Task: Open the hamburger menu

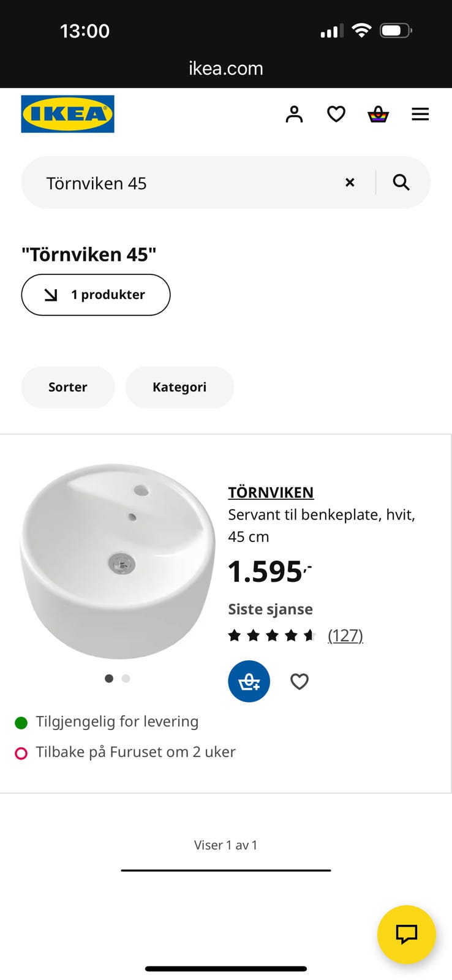Action: [x=420, y=114]
